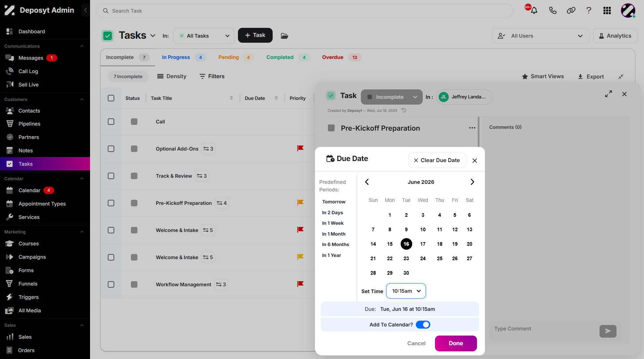Open the All Tasks dropdown

pos(204,36)
